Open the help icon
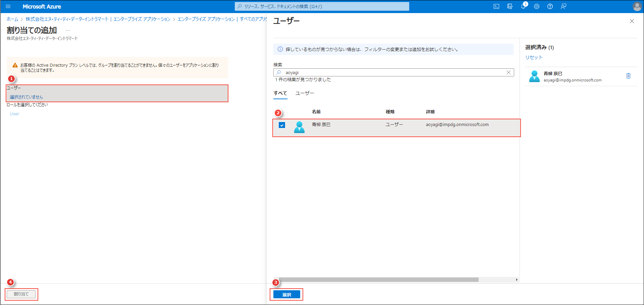Image resolution: width=644 pixels, height=305 pixels. [x=550, y=6]
